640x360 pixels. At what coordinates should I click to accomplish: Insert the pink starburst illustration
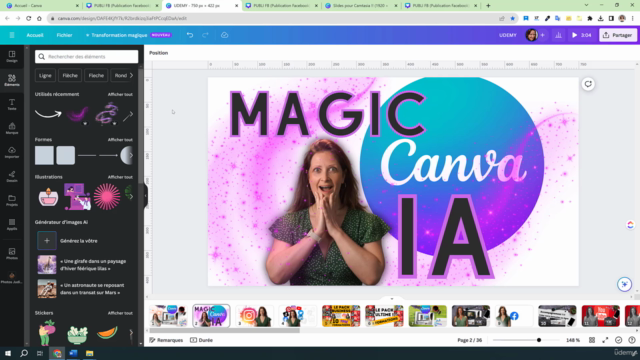click(x=107, y=197)
